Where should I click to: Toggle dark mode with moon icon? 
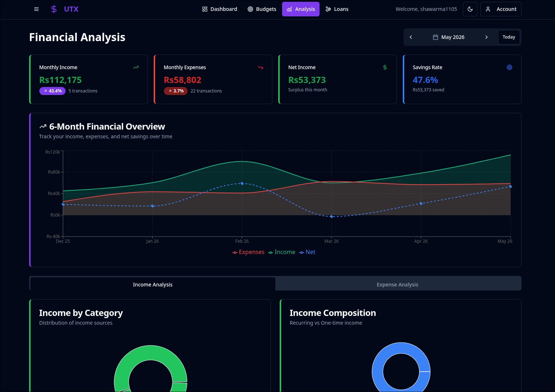[x=470, y=9]
